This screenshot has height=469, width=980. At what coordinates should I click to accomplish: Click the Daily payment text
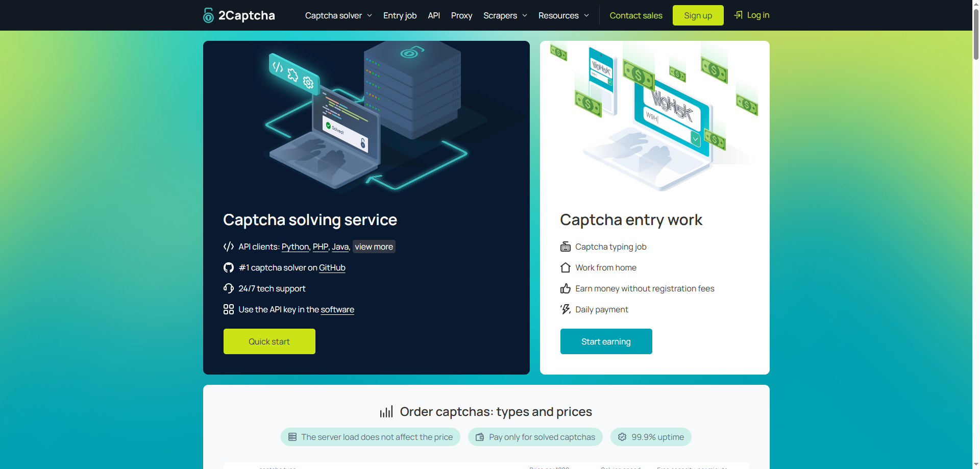tap(602, 310)
